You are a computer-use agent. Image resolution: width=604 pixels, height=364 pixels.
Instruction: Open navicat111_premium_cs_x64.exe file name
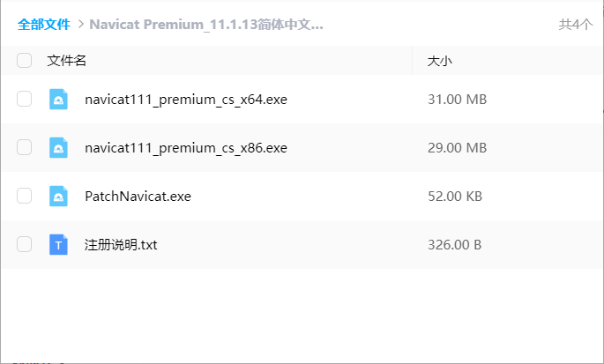pyautogui.click(x=186, y=100)
